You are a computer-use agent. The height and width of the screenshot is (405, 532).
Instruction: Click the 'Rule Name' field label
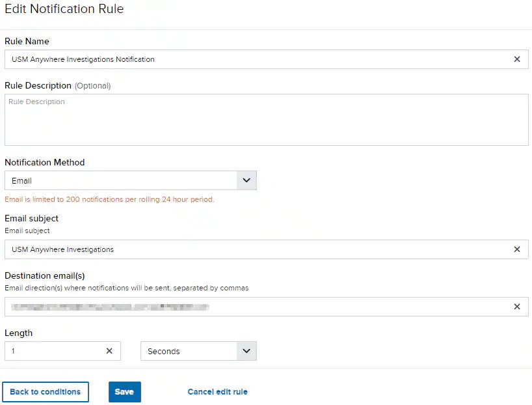click(x=27, y=41)
